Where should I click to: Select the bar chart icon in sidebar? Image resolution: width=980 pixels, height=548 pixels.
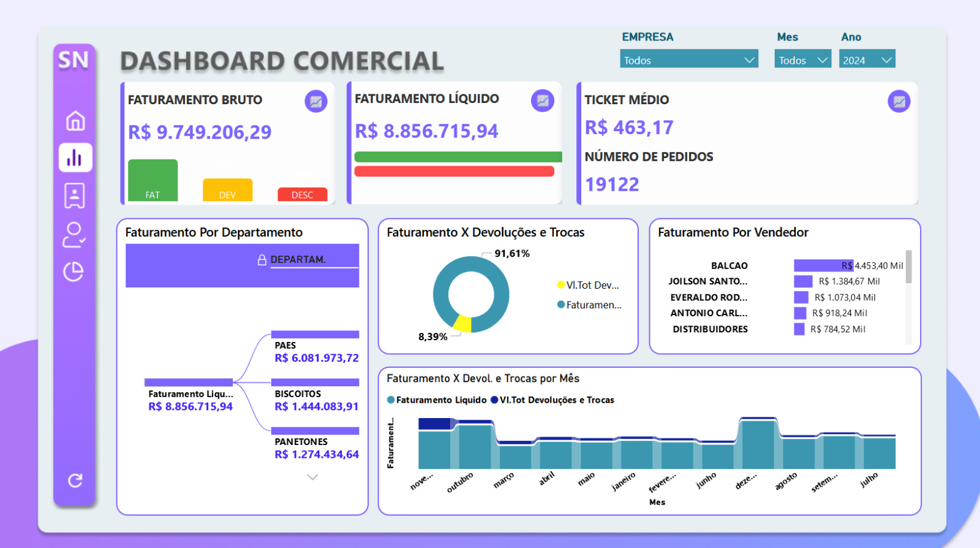[75, 158]
